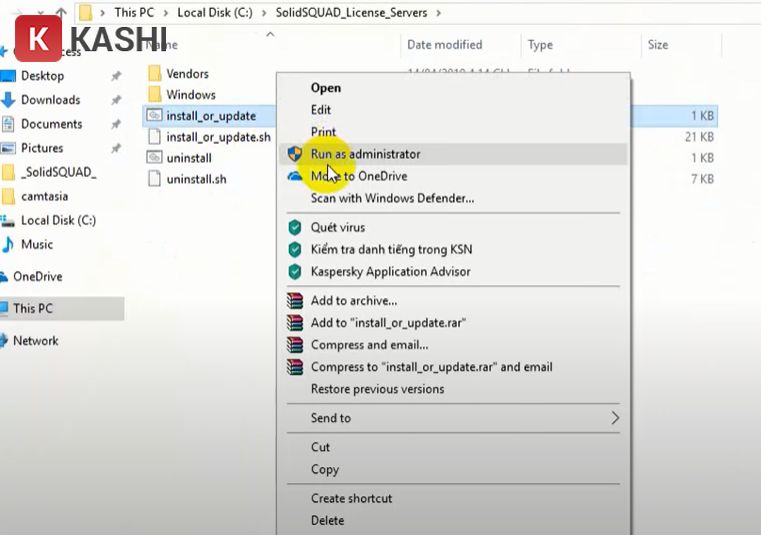Click Kaspersky icon beside Kiểm tra danh tiếng
The width and height of the screenshot is (761, 535).
(295, 250)
